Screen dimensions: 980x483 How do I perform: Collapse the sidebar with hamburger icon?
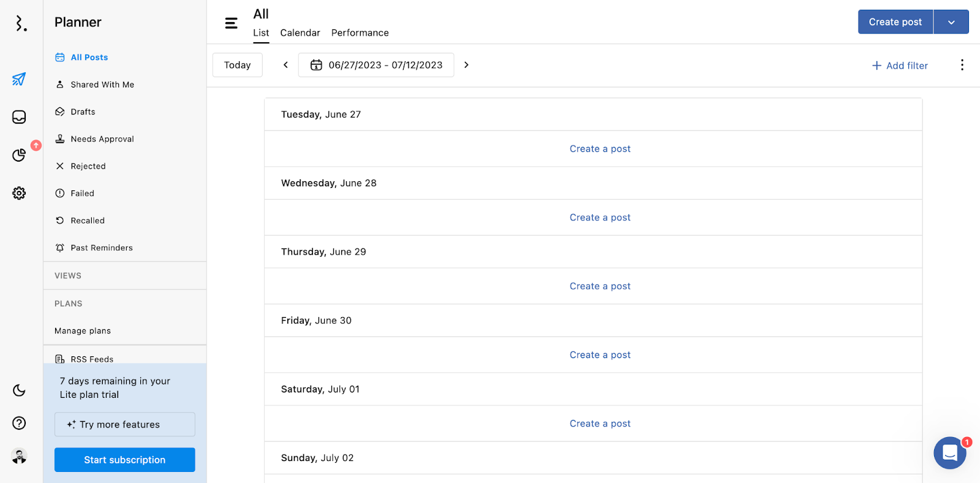tap(231, 23)
